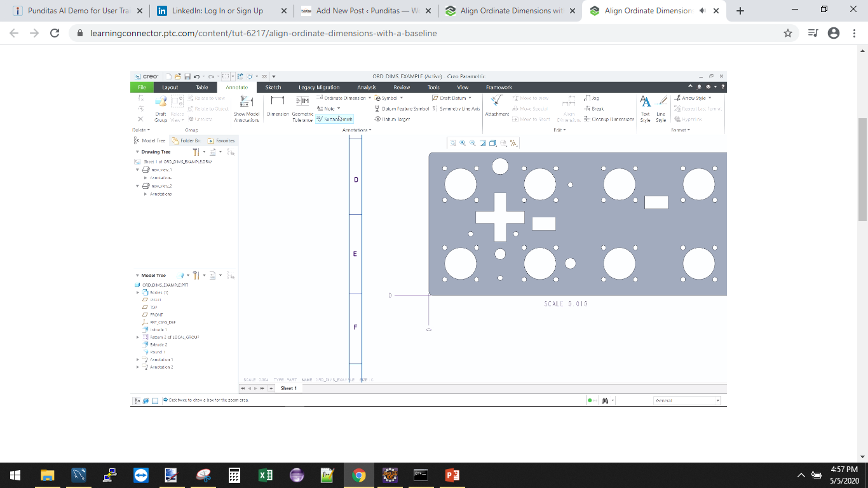Open the General filter combo box
The image size is (868, 488).
(686, 400)
